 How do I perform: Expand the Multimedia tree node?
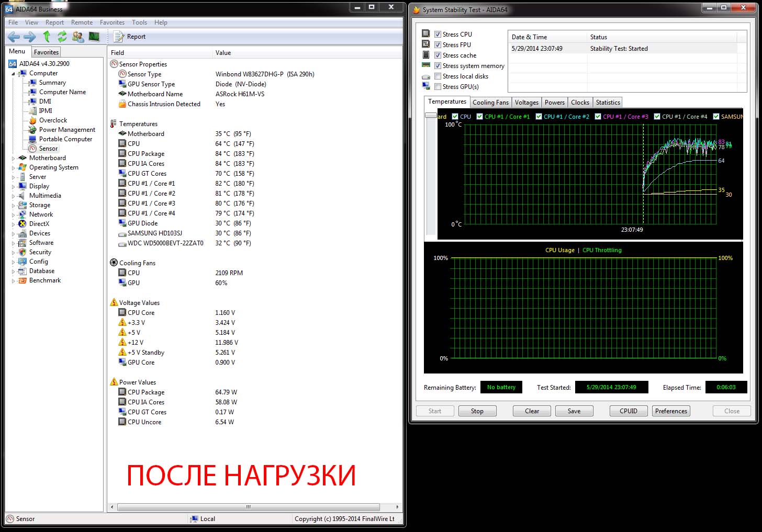[13, 196]
